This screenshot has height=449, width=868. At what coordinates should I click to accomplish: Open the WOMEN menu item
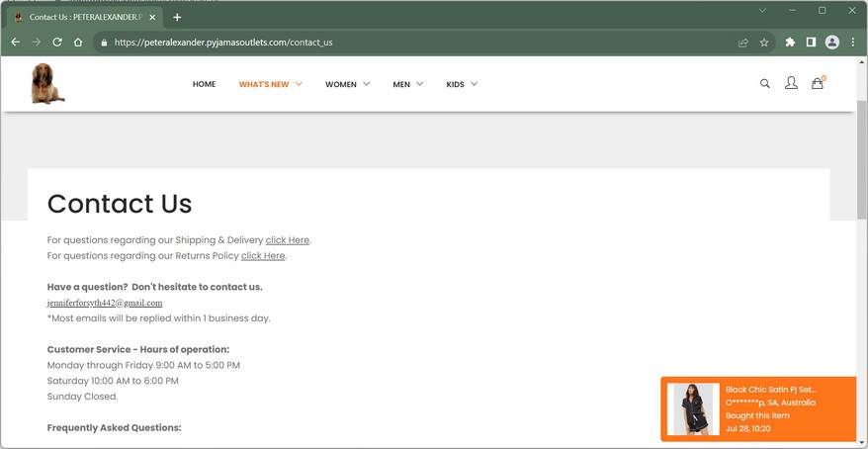(x=340, y=84)
